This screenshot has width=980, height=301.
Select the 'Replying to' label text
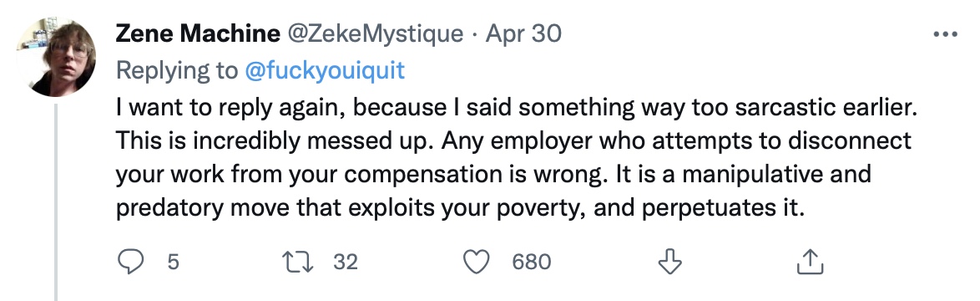tap(177, 71)
